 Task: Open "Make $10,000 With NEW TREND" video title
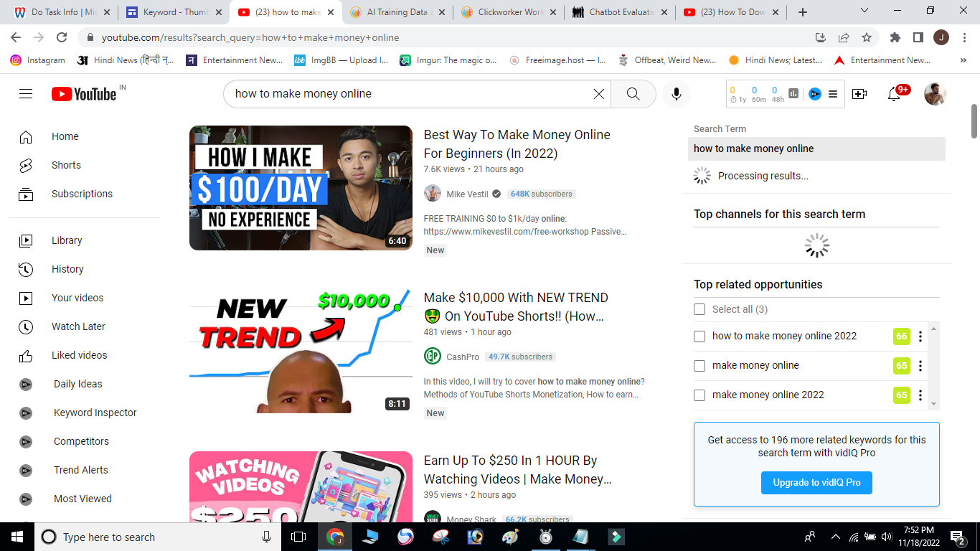[x=516, y=306]
